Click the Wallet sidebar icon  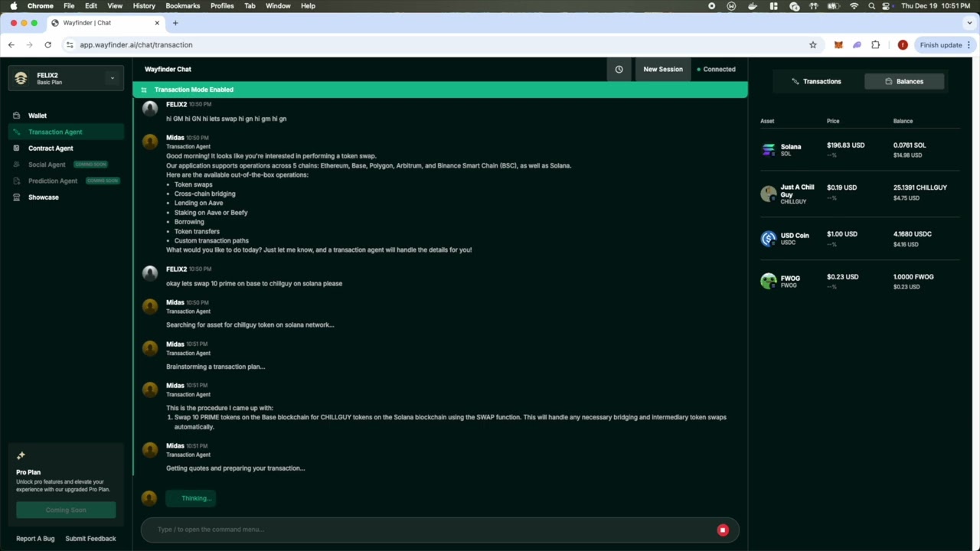tap(17, 116)
